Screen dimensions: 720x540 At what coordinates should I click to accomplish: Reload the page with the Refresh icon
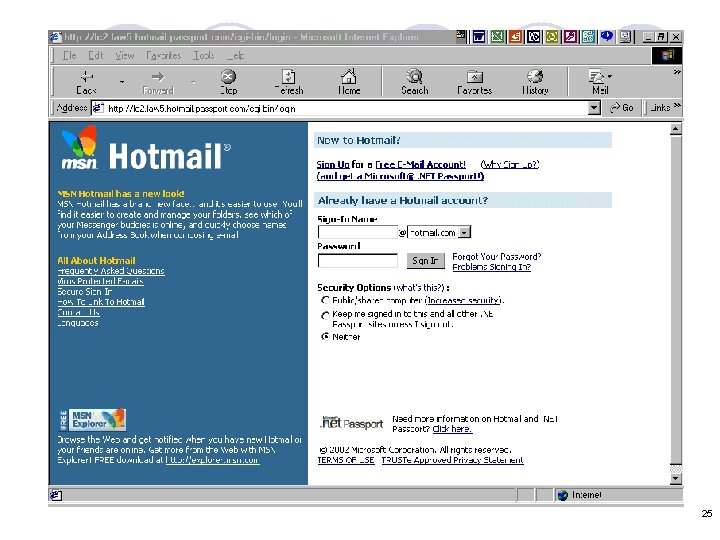point(288,76)
